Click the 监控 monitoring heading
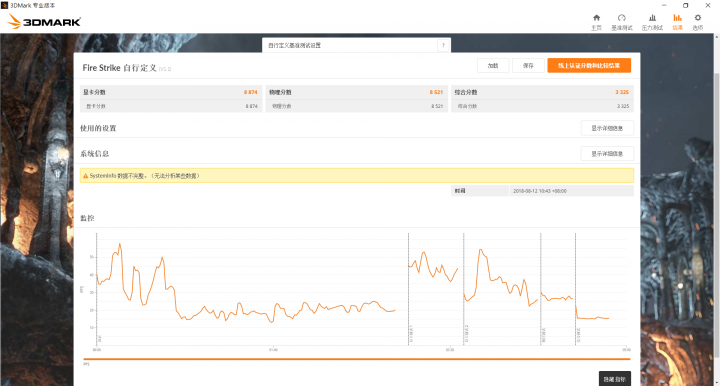This screenshot has width=720, height=386. (x=87, y=218)
